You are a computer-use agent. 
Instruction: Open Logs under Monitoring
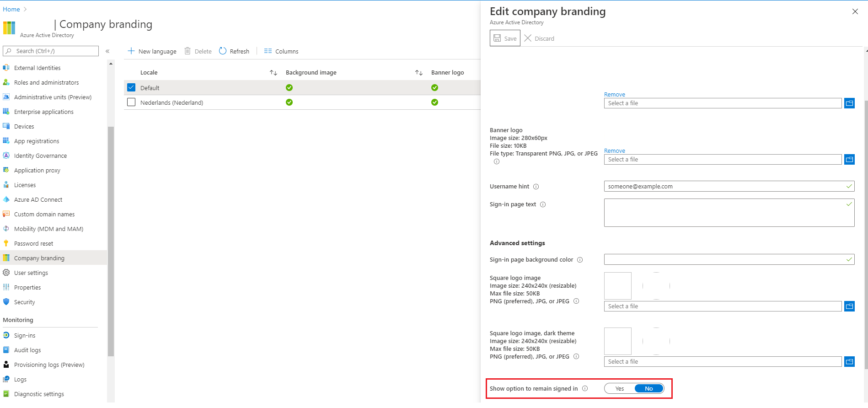(20, 379)
